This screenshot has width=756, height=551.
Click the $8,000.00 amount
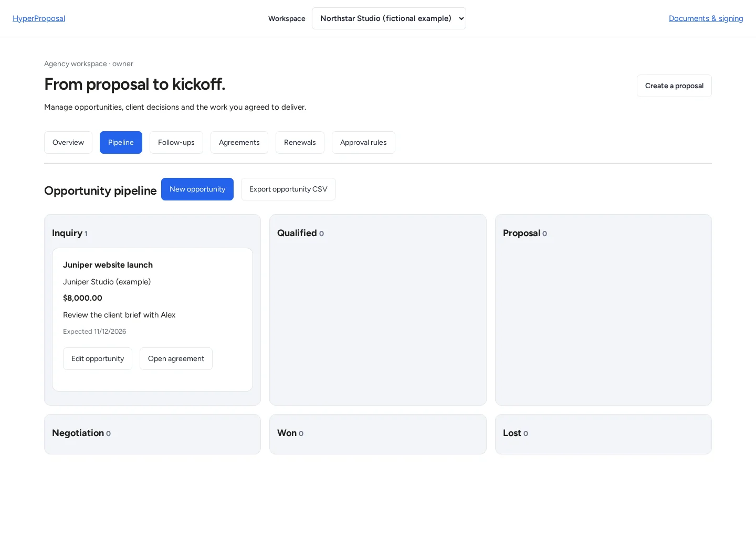click(82, 298)
